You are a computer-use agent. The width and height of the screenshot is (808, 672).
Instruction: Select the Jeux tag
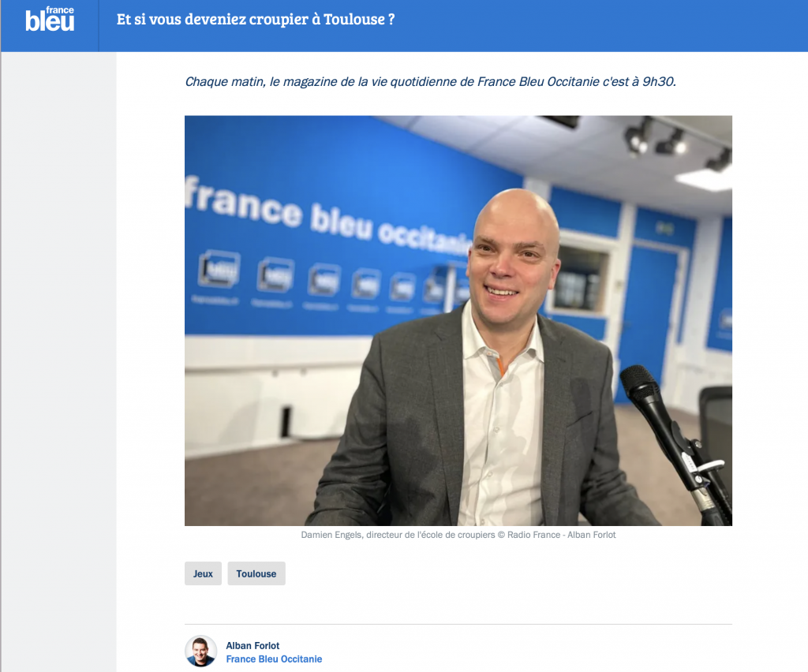click(x=203, y=573)
